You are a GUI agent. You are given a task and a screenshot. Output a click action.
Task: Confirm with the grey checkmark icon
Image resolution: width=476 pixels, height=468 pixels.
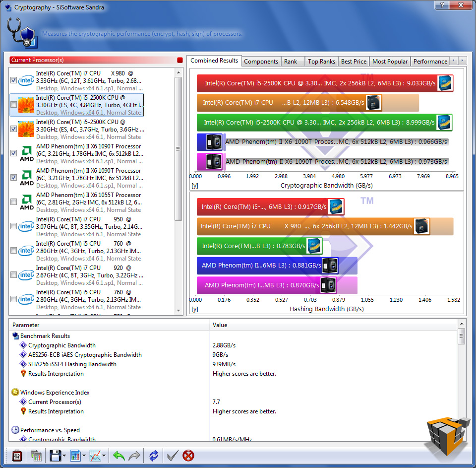(x=173, y=456)
